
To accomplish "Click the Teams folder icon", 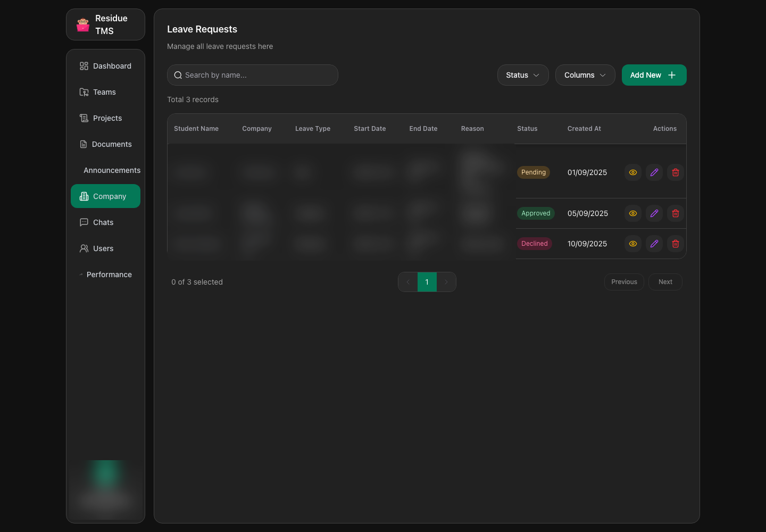I will [84, 92].
